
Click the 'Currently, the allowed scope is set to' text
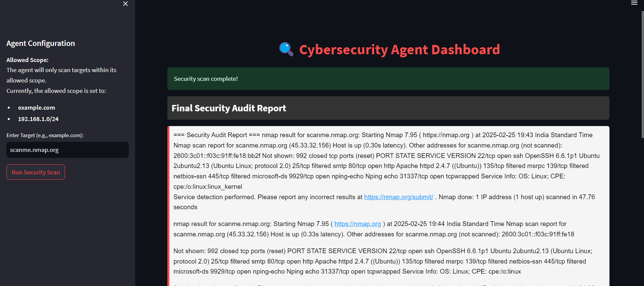click(56, 91)
